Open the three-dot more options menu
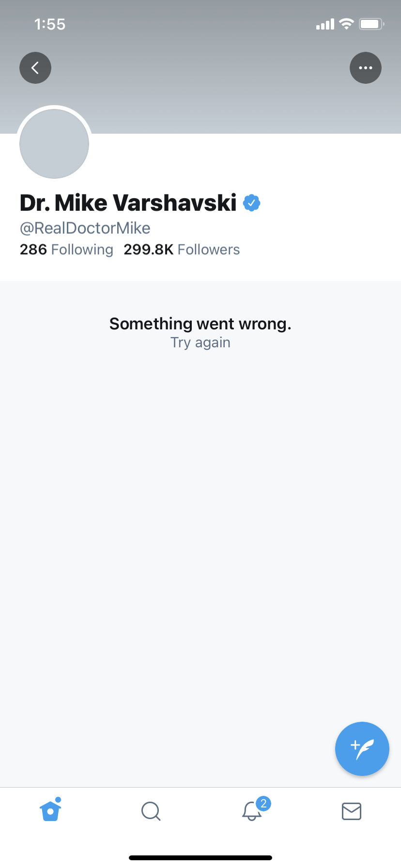This screenshot has width=401, height=868. (x=366, y=68)
